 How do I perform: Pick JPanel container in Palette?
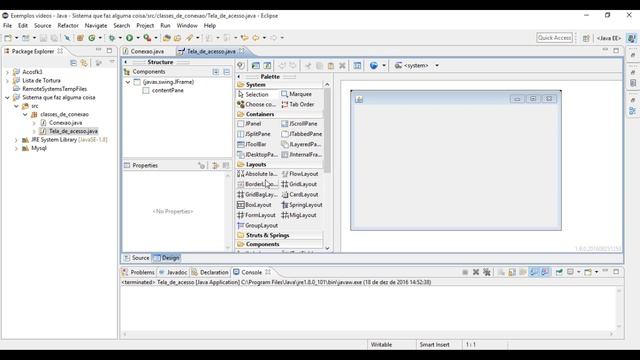coord(249,124)
